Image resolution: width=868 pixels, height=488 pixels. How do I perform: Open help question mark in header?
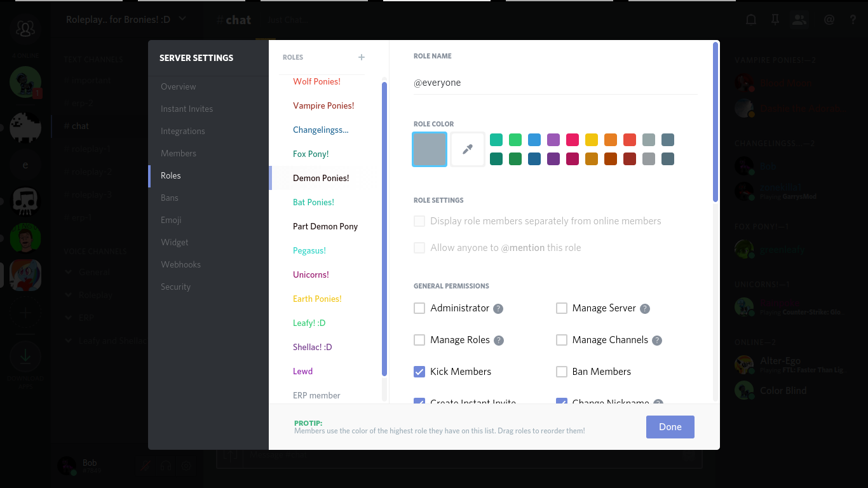(853, 20)
